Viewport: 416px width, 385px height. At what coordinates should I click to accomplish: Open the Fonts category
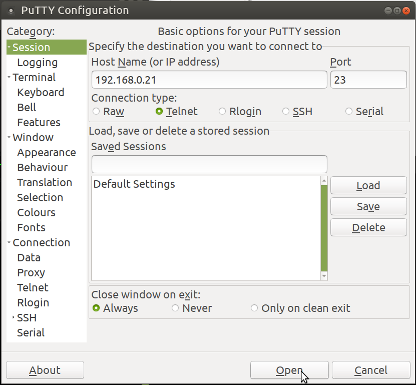(x=31, y=227)
